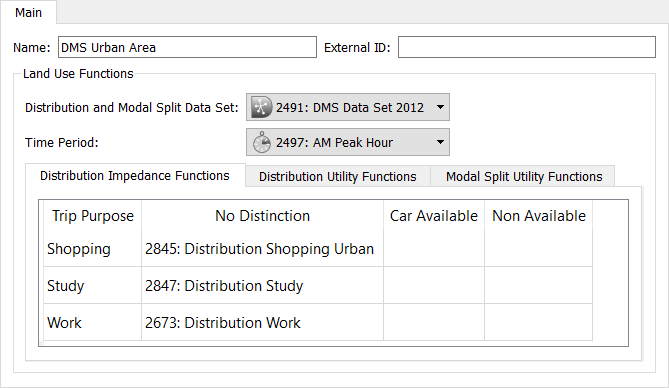Click the Car Available column header
This screenshot has height=388, width=669.
(434, 216)
